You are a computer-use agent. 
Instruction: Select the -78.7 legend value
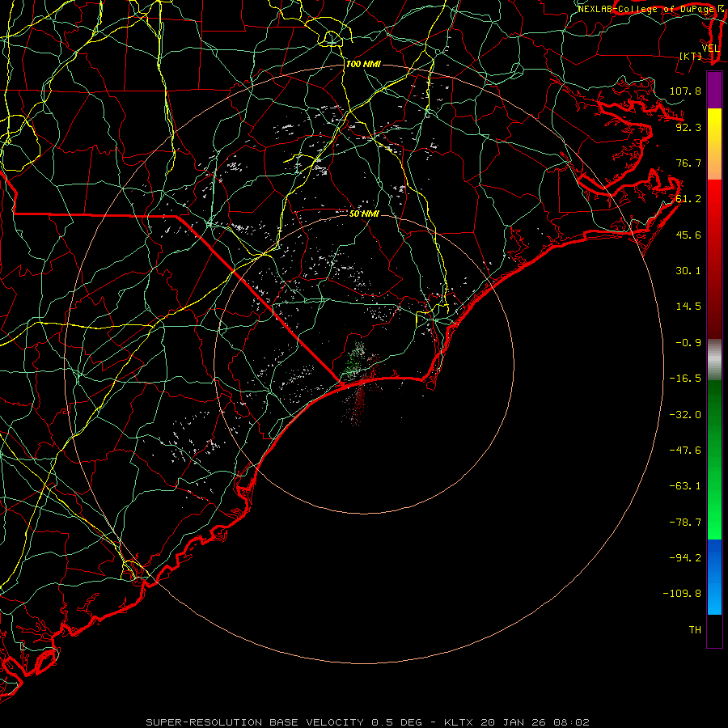685,523
